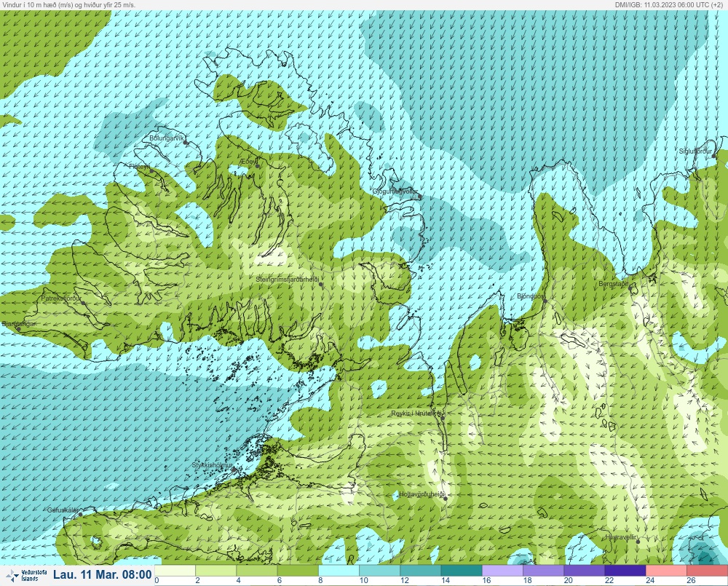The image size is (728, 586).
Task: Pick the 2–4 m/s light green legend swatch
Action: 216,570
